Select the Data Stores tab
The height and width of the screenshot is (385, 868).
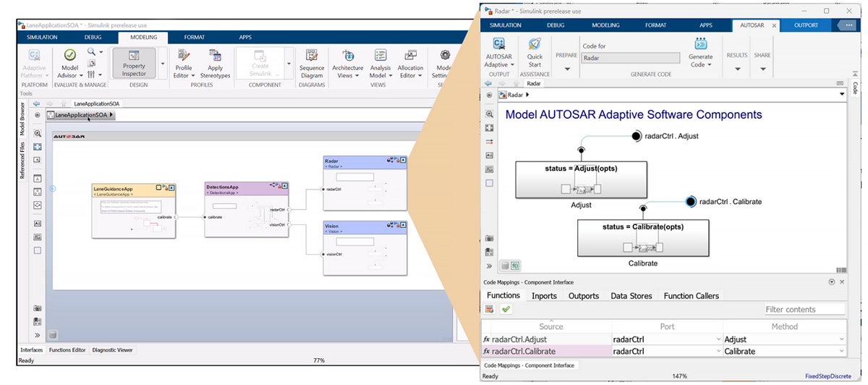pos(631,295)
